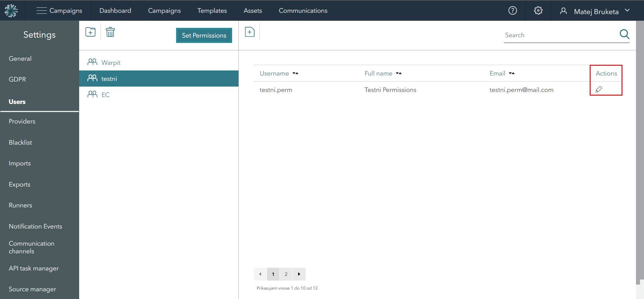Open the Campaigns hamburger menu
The height and width of the screenshot is (299, 644).
coord(42,11)
